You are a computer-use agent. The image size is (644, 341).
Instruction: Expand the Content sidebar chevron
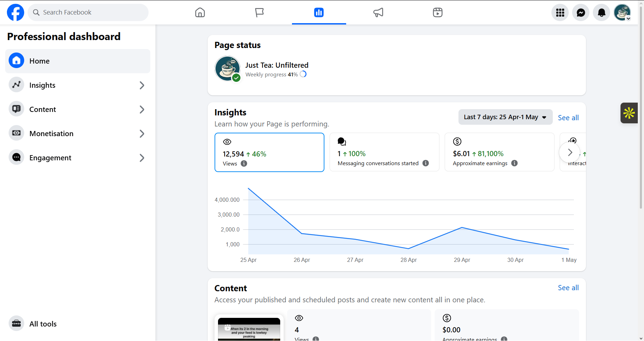[x=142, y=110]
